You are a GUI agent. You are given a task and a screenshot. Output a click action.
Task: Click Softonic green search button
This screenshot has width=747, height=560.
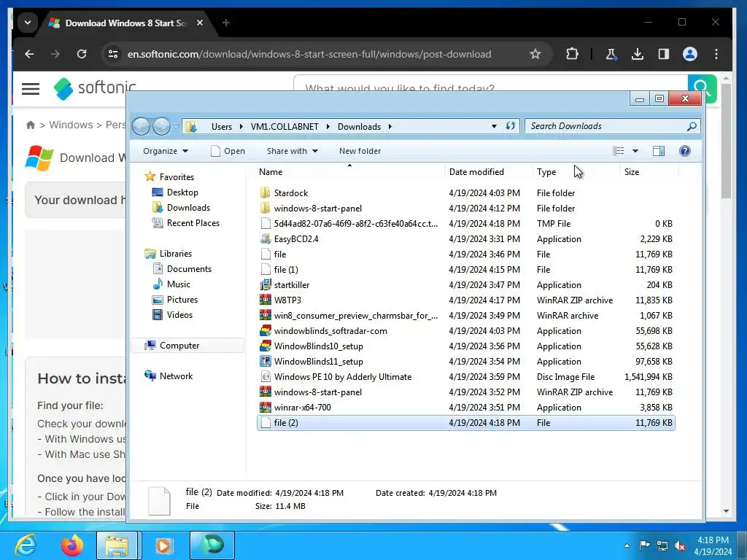point(703,88)
